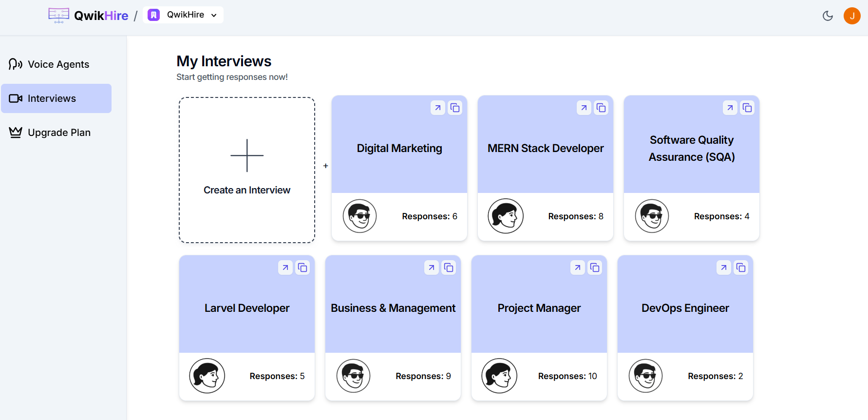Click 'Start getting responses now!' subtitle

coord(232,77)
